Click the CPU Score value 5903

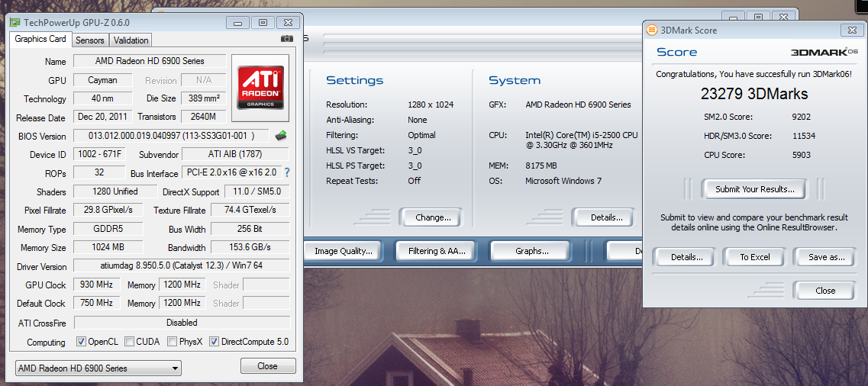[x=802, y=156]
